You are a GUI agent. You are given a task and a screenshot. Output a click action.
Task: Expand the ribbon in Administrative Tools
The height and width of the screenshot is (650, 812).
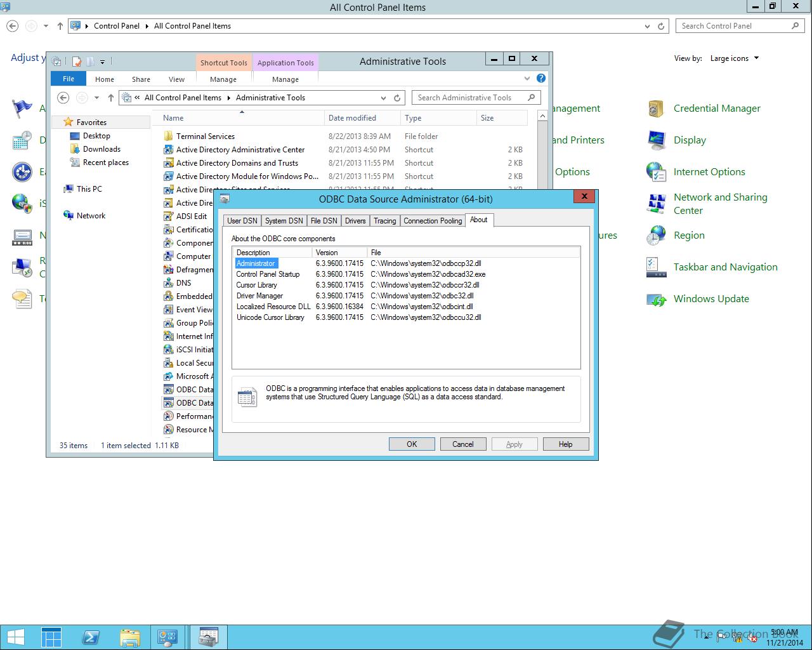click(x=527, y=78)
